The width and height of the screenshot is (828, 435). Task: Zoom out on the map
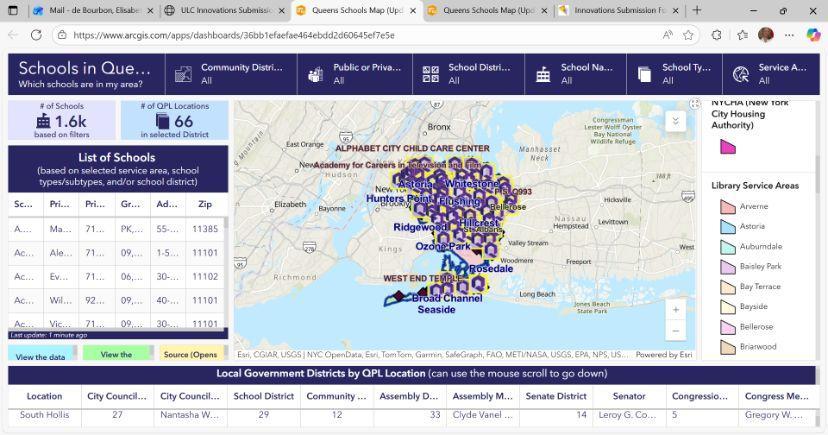[676, 331]
